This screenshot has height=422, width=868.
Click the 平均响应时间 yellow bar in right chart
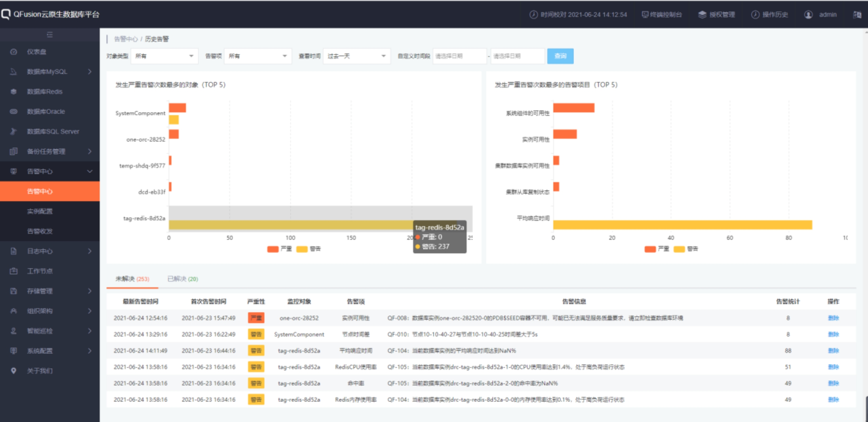coord(683,225)
